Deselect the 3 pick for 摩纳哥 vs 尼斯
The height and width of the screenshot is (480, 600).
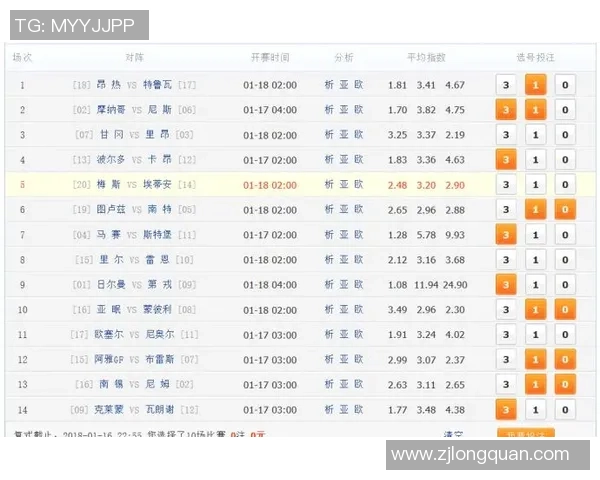coord(506,110)
